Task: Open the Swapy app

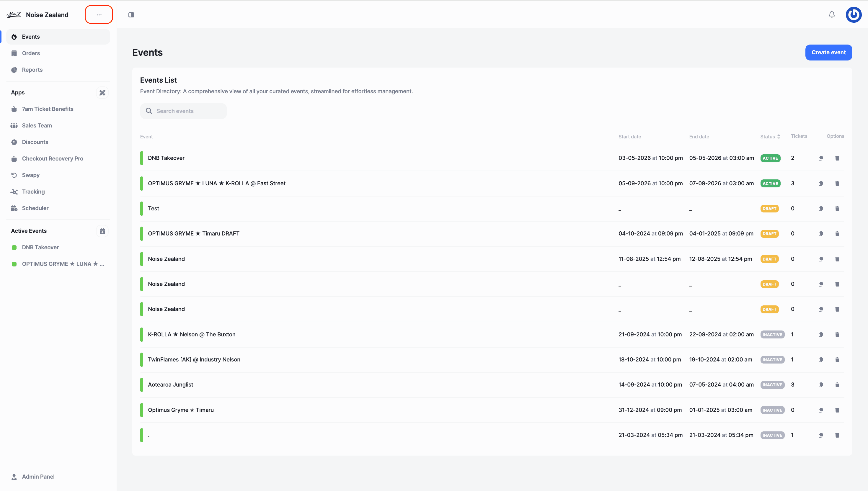Action: (30, 175)
